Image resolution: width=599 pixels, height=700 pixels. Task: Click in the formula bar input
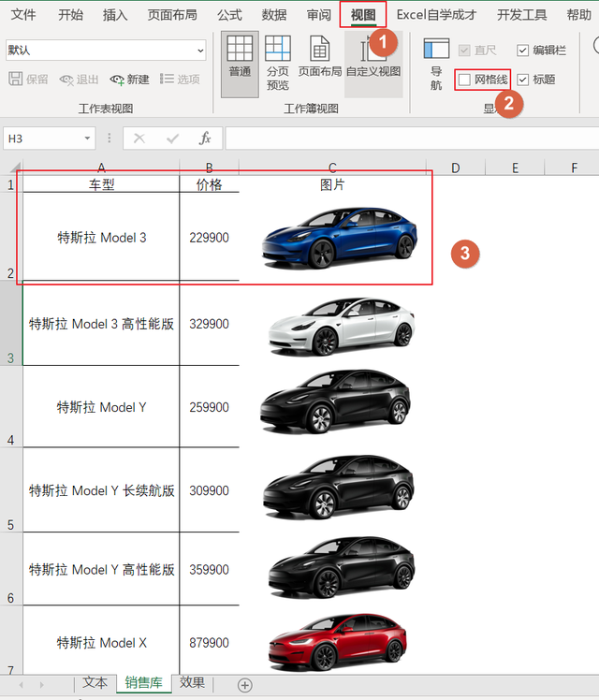point(412,139)
